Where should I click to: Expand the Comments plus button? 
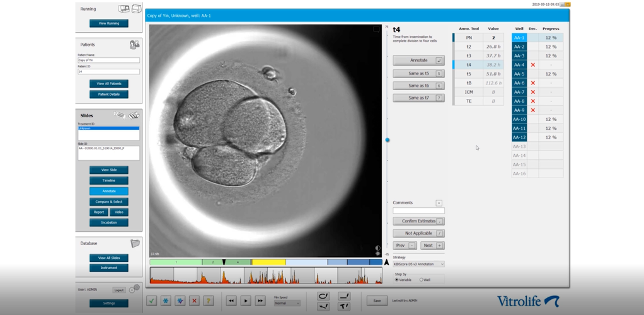(x=439, y=203)
